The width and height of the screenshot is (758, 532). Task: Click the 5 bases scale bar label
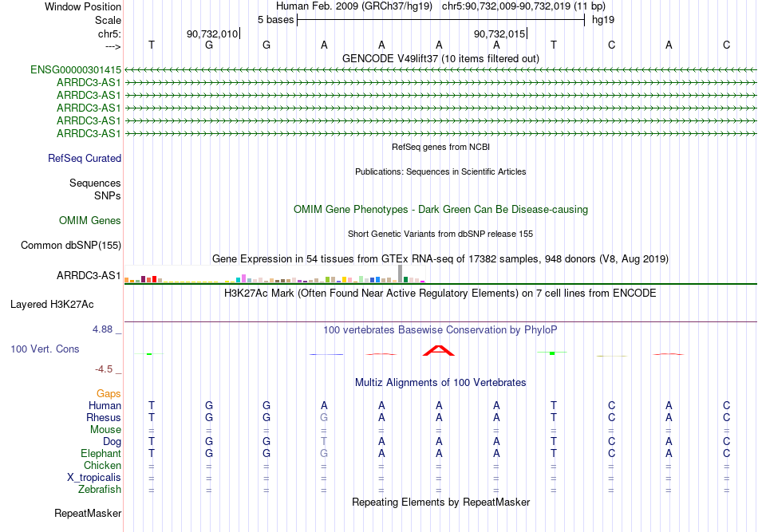(275, 20)
